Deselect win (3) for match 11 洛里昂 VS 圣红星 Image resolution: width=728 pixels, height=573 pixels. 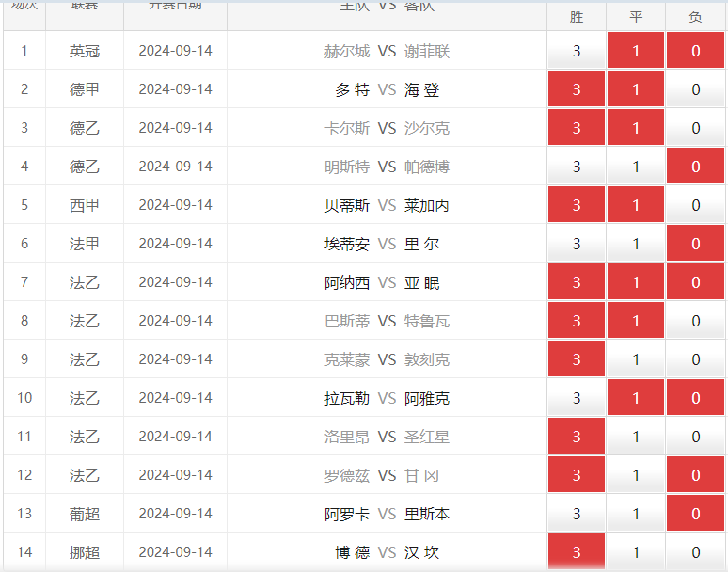point(577,436)
